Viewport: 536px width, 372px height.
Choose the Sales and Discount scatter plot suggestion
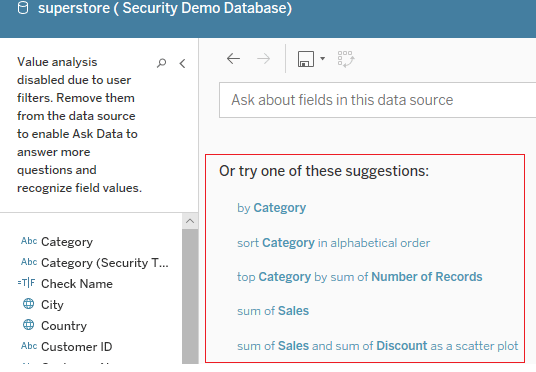378,346
